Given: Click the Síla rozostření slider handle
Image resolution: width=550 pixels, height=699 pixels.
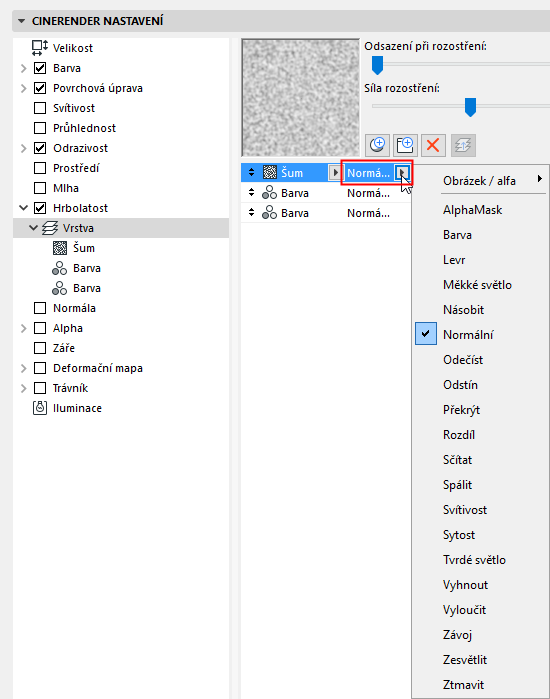Looking at the screenshot, I should tap(470, 107).
